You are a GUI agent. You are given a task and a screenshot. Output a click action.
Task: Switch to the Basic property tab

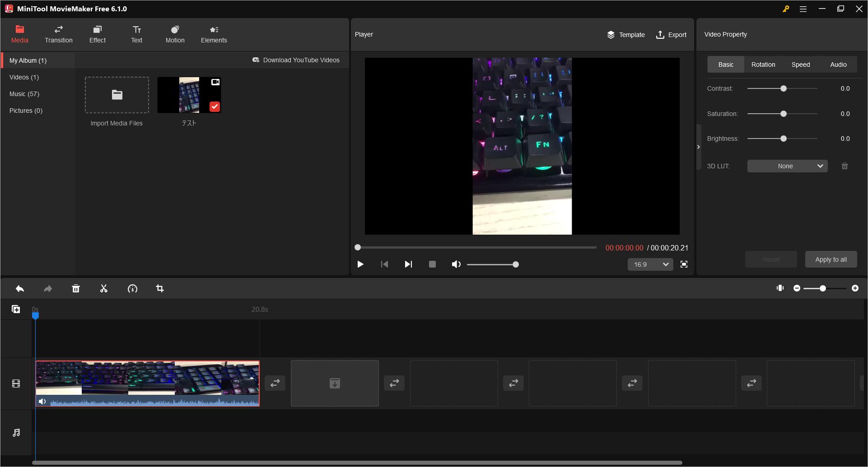726,65
